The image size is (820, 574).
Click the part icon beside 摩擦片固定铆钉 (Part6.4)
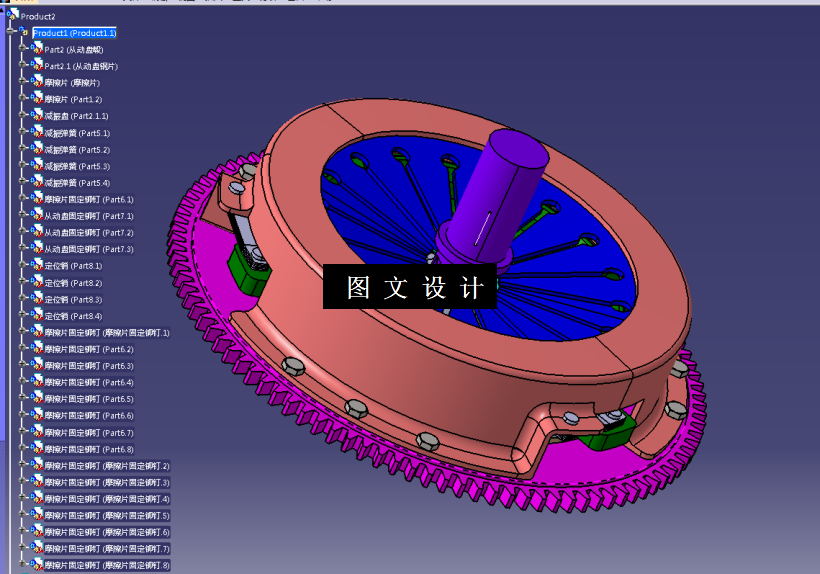[37, 382]
